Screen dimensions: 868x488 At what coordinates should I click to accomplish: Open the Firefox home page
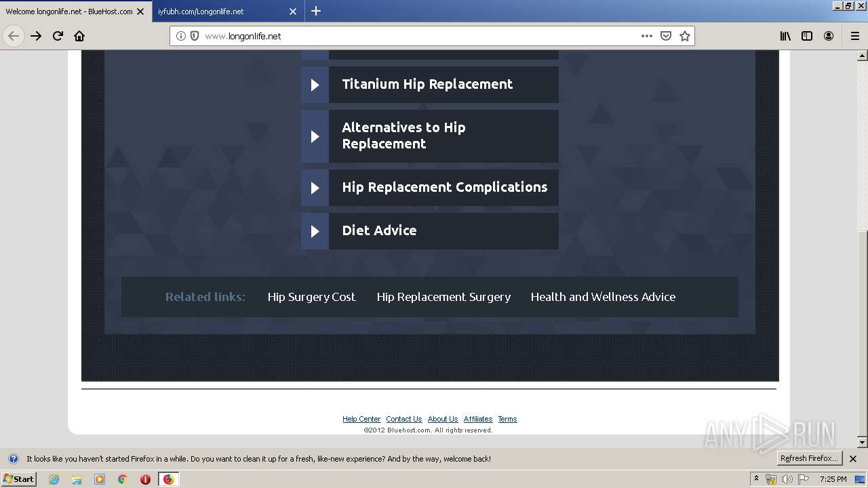pos(79,36)
